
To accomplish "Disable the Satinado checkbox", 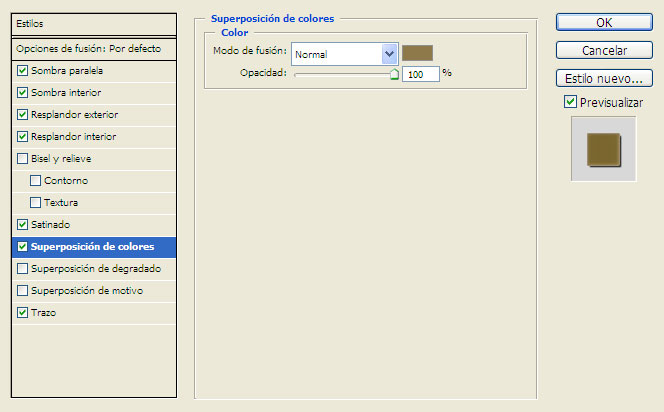I will tap(22, 225).
